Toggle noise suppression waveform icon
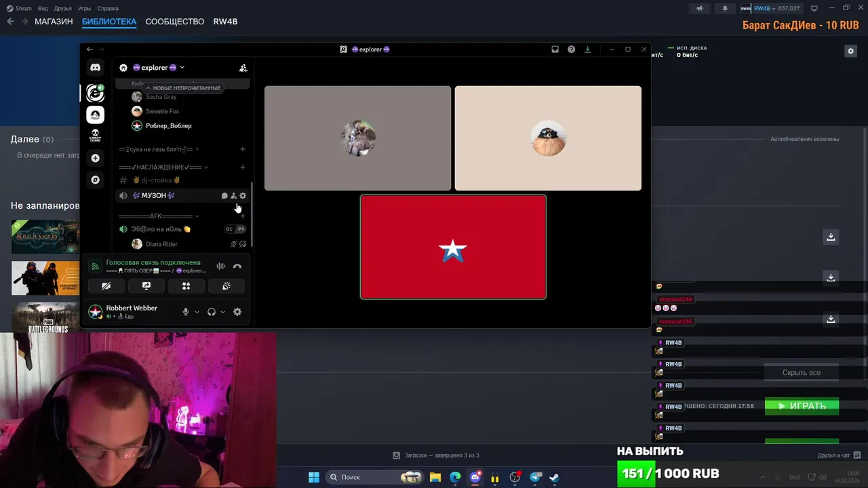The height and width of the screenshot is (488, 868). (221, 266)
